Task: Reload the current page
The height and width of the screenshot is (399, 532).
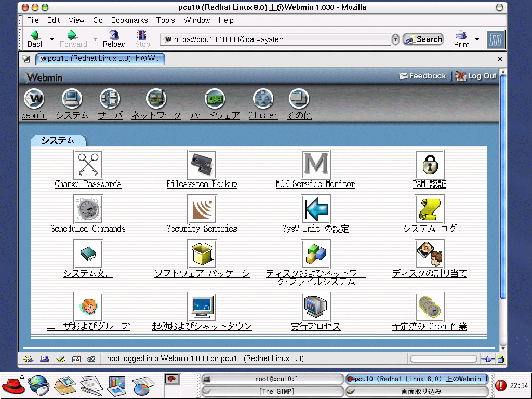Action: (114, 39)
